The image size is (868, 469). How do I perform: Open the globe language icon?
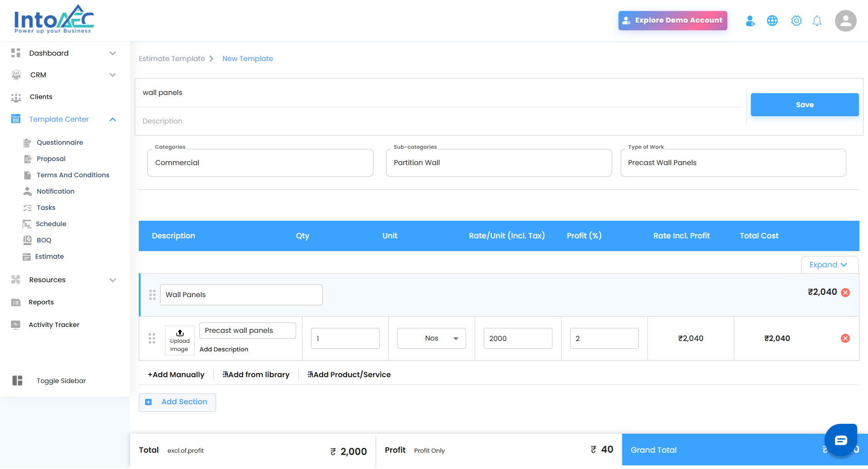point(772,21)
